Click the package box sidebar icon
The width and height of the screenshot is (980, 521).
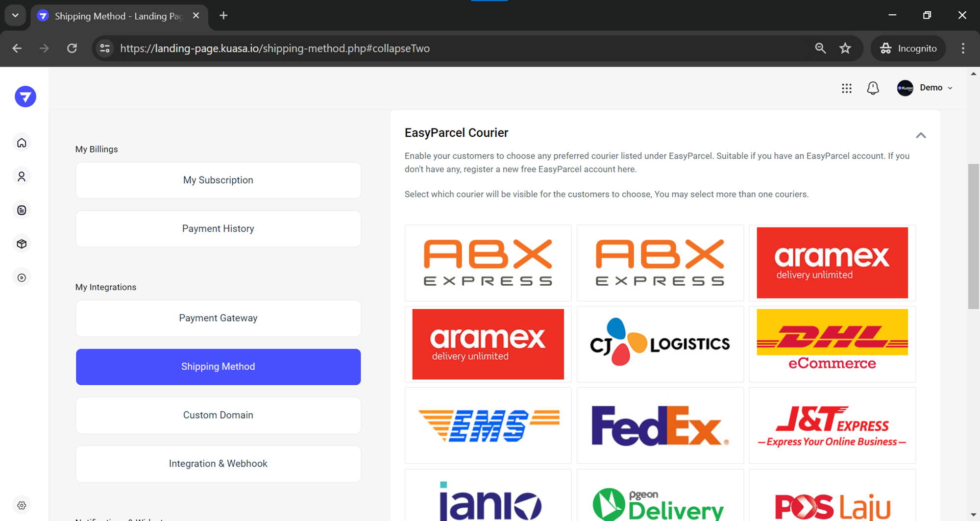tap(22, 244)
